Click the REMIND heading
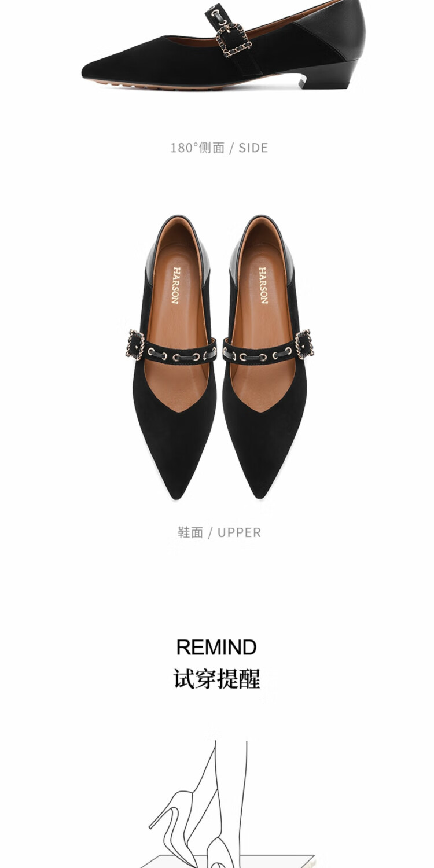The width and height of the screenshot is (434, 868). (x=216, y=647)
